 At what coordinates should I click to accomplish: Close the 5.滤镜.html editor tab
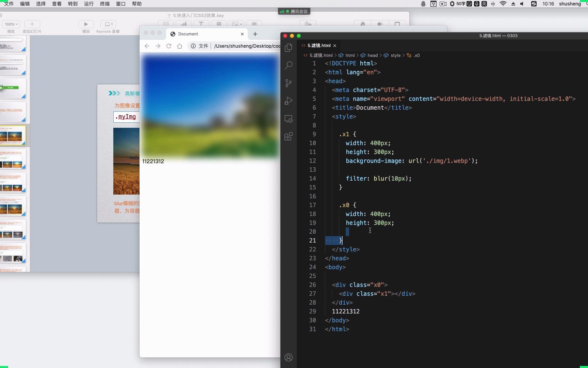[335, 46]
